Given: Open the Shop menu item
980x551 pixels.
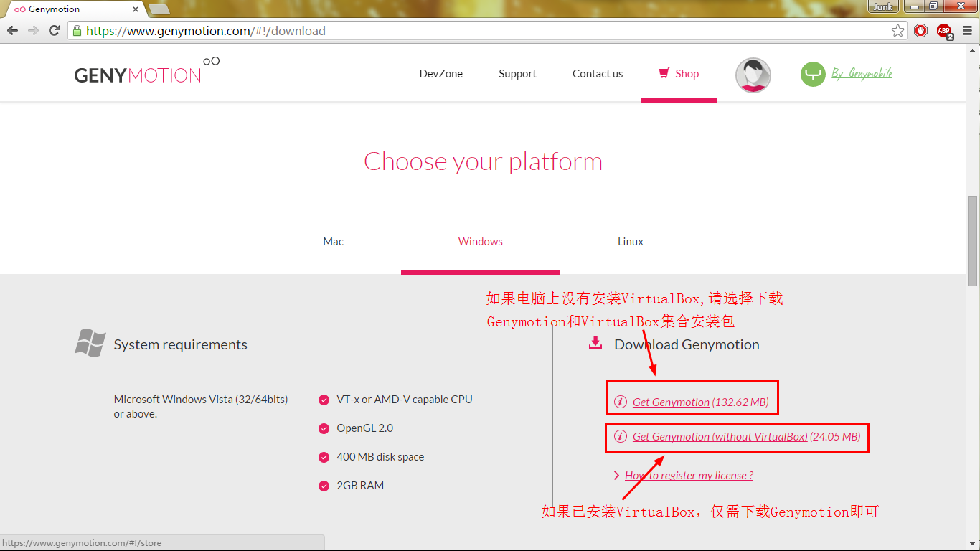Looking at the screenshot, I should [679, 73].
